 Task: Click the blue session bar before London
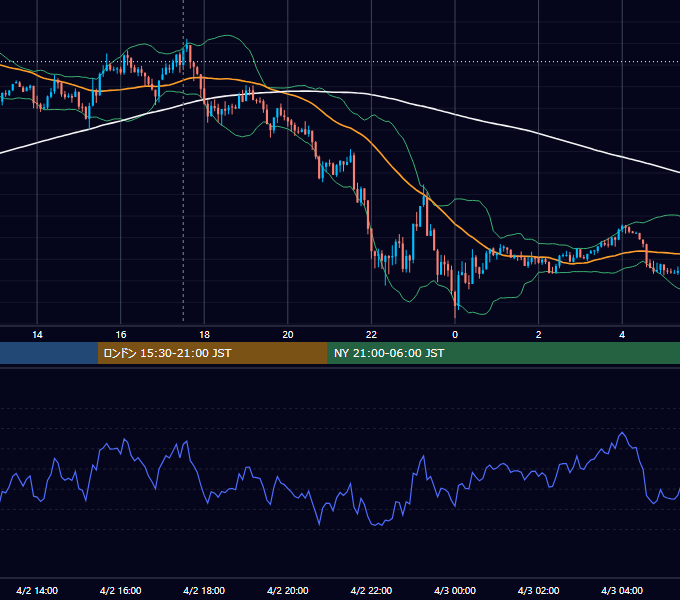(x=49, y=353)
